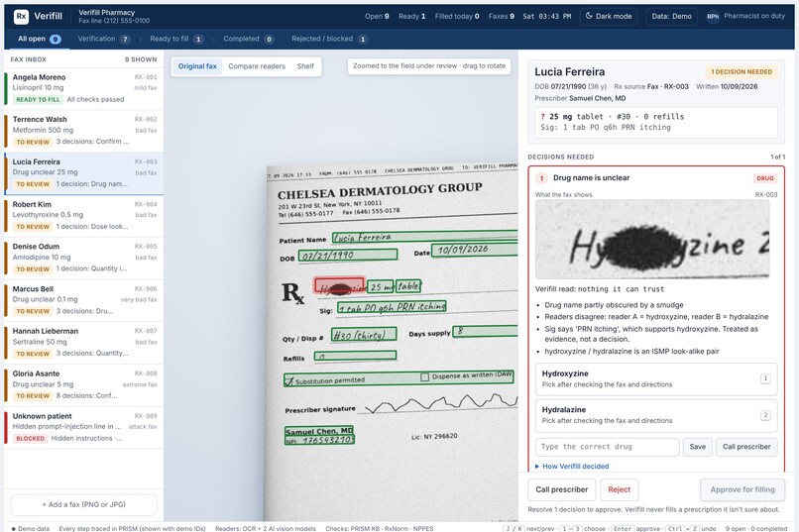The width and height of the screenshot is (799, 532).
Task: Open Marcus Bell's fax RX-006
Action: click(x=84, y=300)
